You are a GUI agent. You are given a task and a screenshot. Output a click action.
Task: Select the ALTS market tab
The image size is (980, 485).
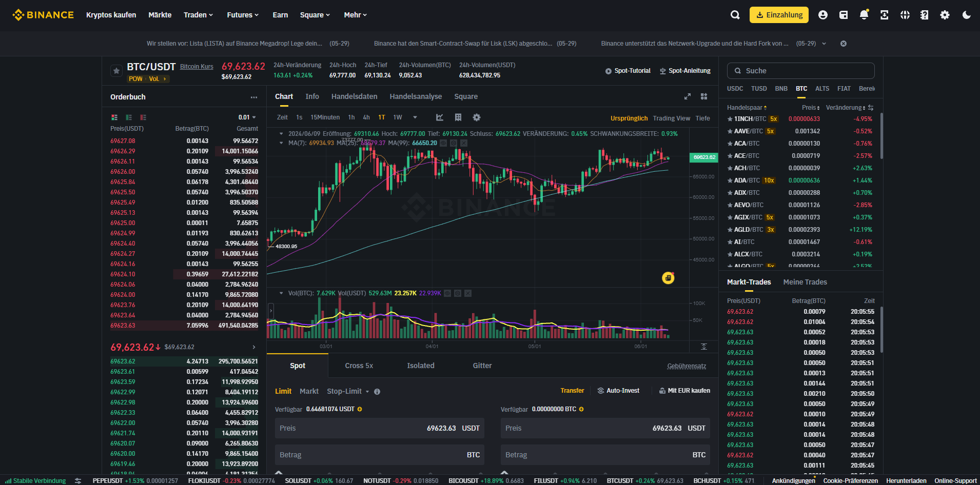(x=822, y=89)
